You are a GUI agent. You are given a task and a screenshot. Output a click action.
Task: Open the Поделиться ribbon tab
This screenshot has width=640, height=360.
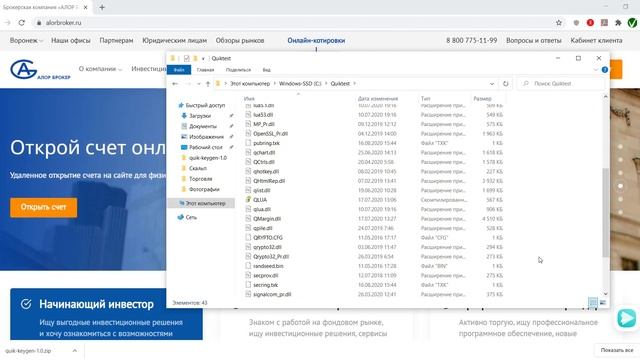click(x=238, y=70)
